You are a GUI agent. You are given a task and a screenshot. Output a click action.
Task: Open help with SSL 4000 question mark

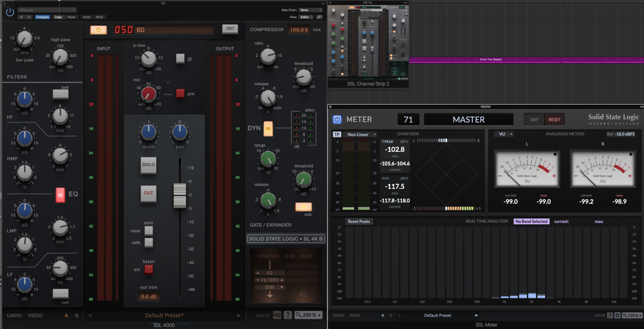pos(288,316)
